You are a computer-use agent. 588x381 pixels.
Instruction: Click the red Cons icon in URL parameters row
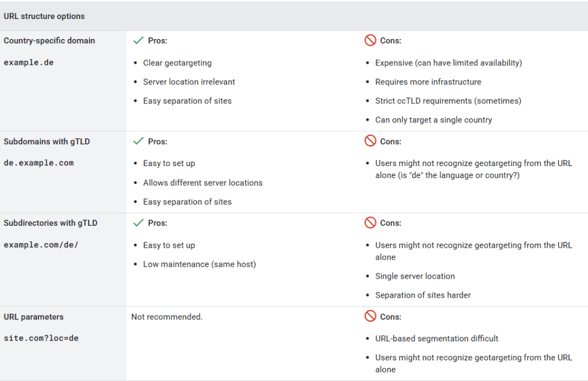tap(370, 316)
